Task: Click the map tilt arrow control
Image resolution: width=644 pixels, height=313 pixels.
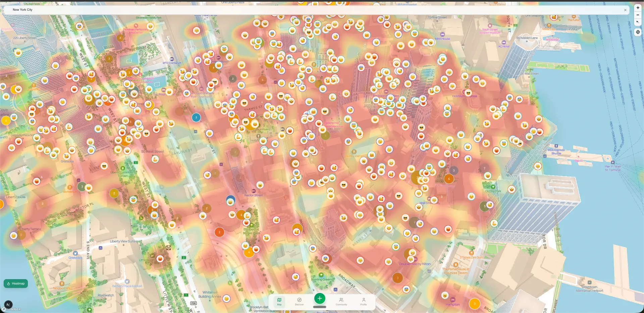Action: [638, 22]
